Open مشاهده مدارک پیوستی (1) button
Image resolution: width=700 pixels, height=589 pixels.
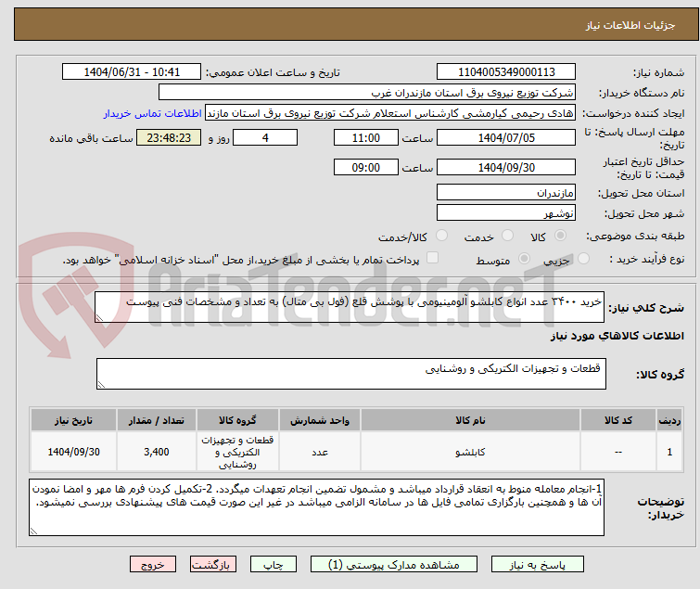point(394,565)
